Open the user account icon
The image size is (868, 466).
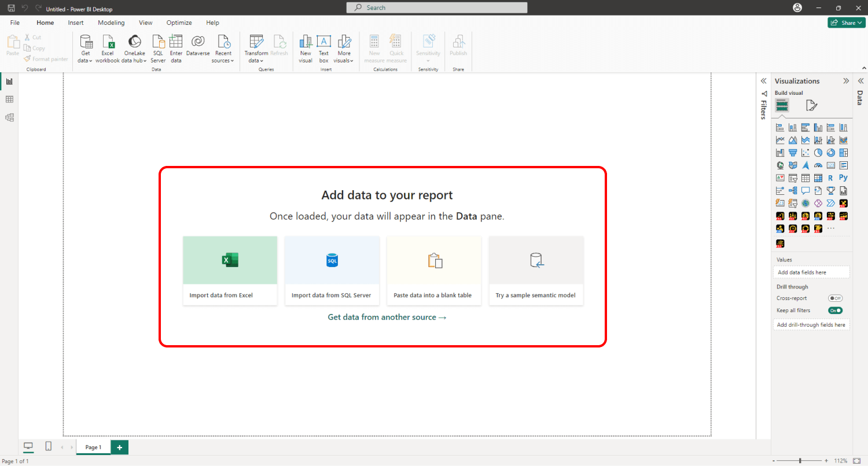[798, 8]
